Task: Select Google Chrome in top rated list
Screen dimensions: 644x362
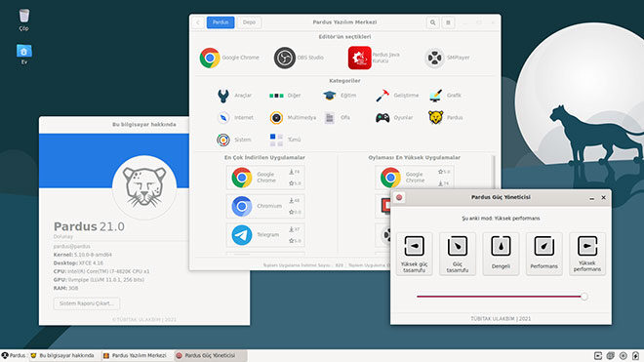Action: [414, 178]
